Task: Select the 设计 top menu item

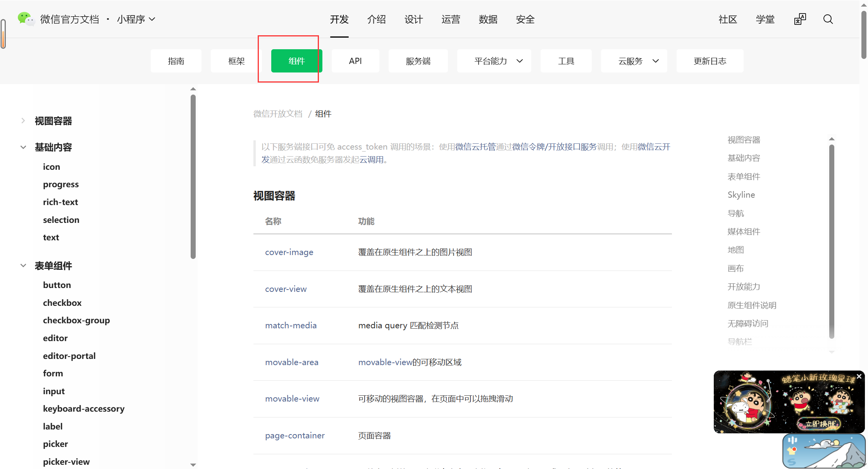Action: pos(413,19)
